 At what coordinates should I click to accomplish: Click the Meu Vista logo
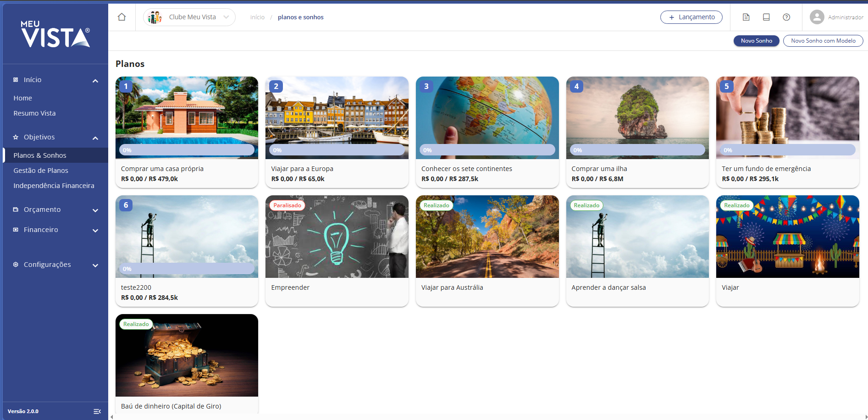55,34
